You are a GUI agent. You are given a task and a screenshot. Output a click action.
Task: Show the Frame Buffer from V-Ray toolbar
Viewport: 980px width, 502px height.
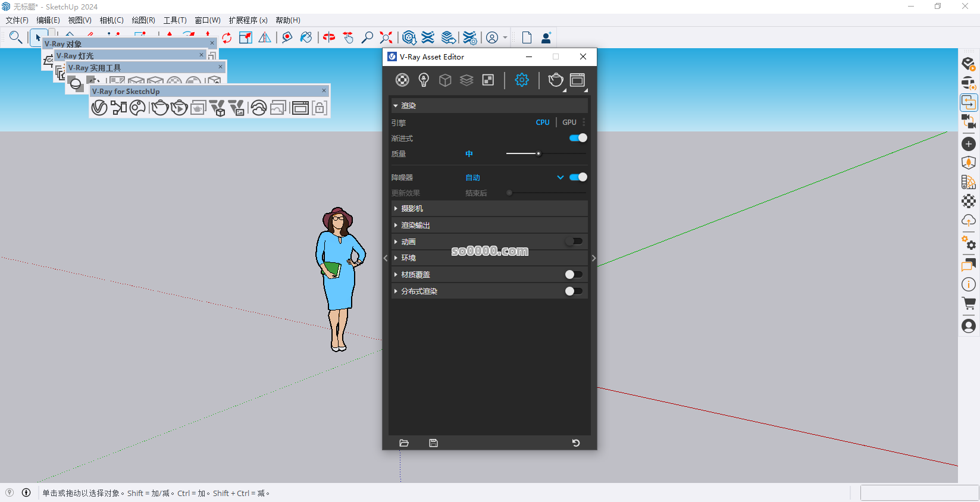[300, 108]
